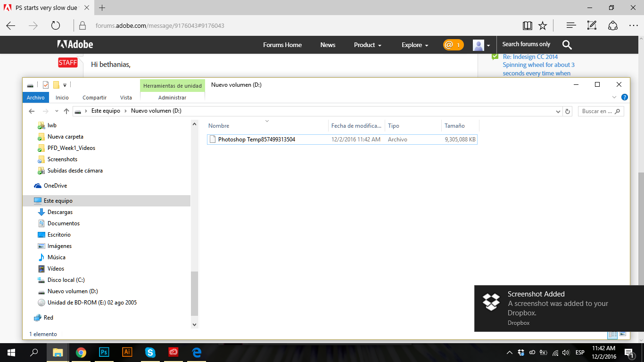Open the Archivo tab in Explorer
The height and width of the screenshot is (362, 644).
click(x=35, y=98)
